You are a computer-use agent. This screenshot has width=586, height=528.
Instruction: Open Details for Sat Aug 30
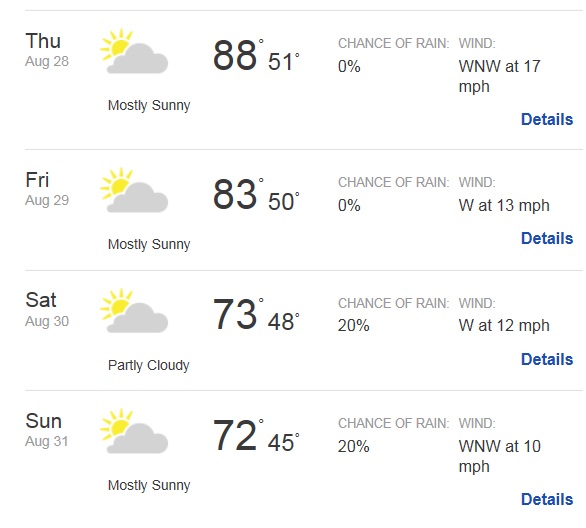[x=547, y=359]
